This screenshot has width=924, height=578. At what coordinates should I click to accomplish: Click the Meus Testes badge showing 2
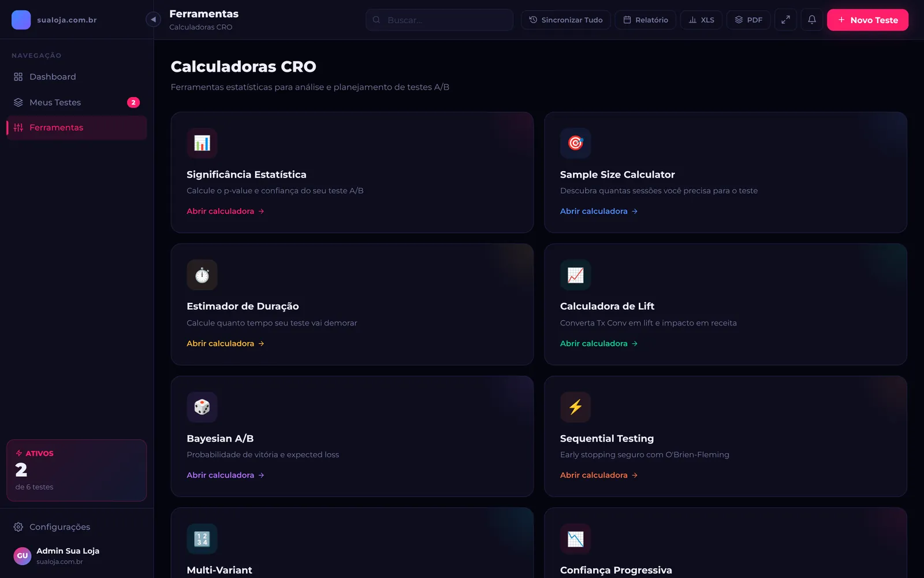[133, 102]
